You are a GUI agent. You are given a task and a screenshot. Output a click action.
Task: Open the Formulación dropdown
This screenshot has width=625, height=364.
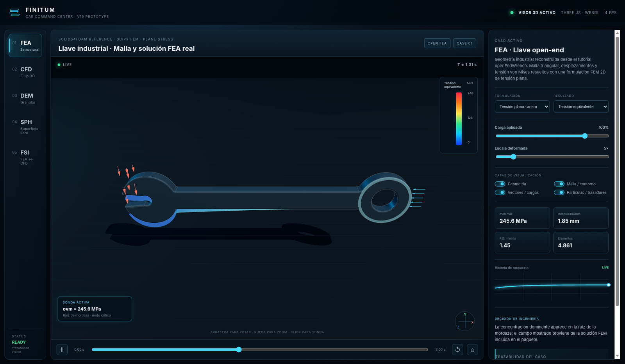coord(522,107)
